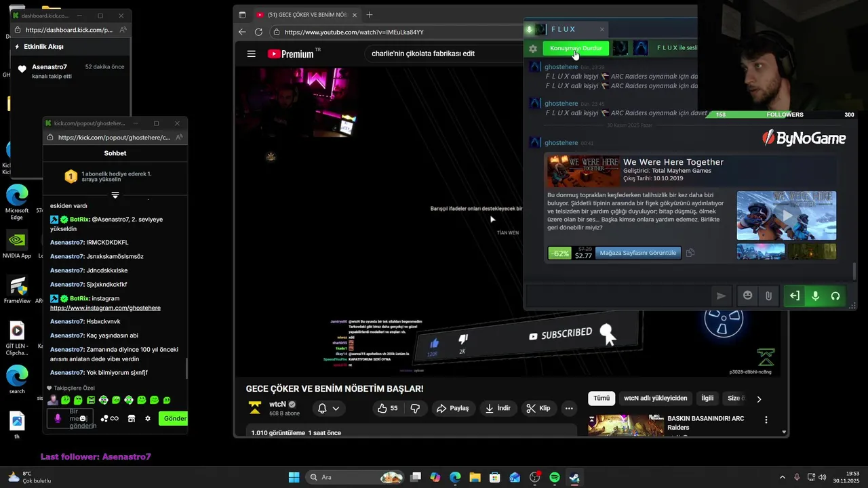Click the Windows taskbar search box
Screen dimensions: 868x488
tap(356, 477)
